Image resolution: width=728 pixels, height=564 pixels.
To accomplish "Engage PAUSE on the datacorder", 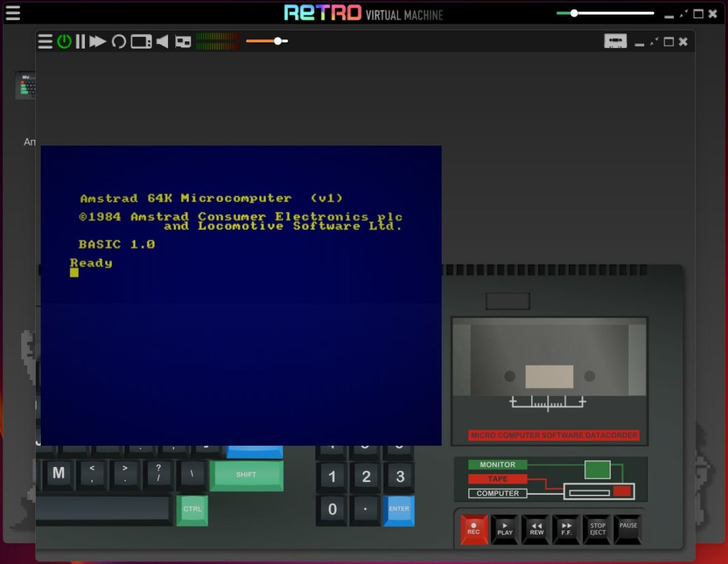I will pyautogui.click(x=629, y=529).
